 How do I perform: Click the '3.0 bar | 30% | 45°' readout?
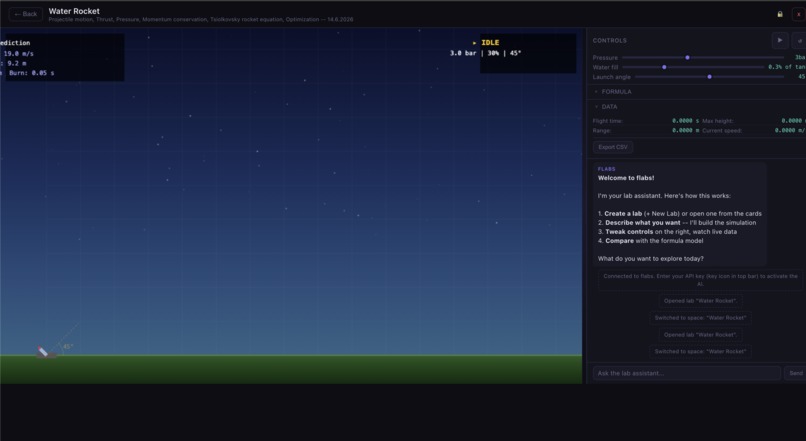[x=485, y=53]
